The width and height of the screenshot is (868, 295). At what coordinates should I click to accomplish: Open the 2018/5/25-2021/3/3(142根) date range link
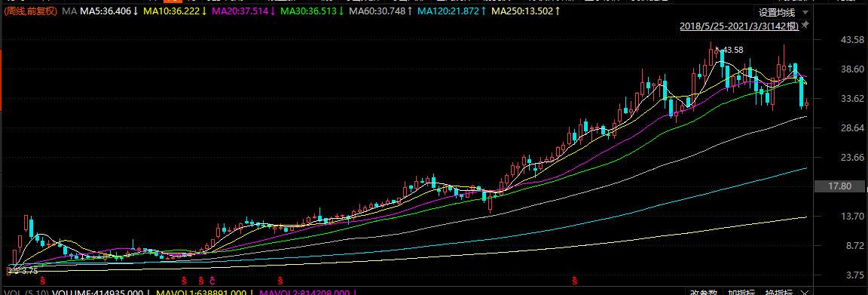tap(739, 26)
